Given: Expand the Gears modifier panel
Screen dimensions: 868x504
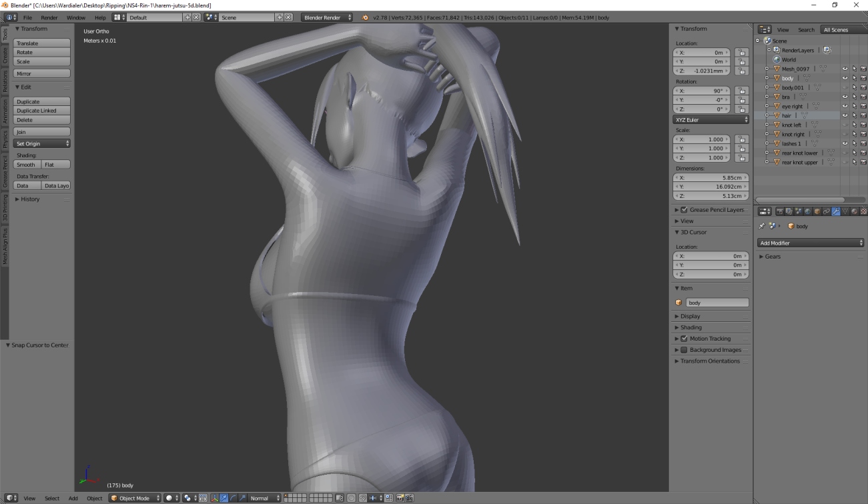Looking at the screenshot, I should click(x=773, y=257).
